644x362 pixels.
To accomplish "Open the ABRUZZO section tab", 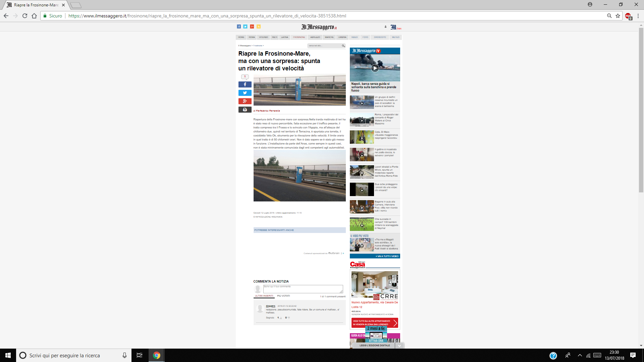I will click(x=315, y=37).
